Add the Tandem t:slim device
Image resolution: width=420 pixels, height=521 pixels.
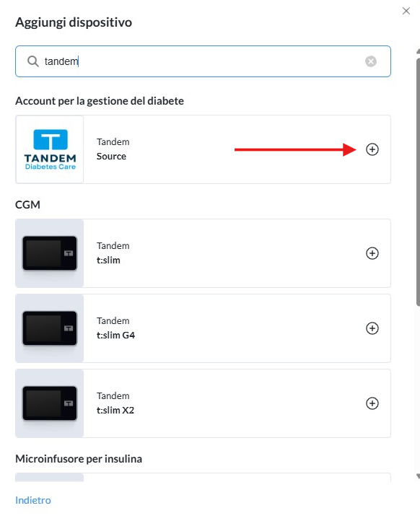(372, 253)
